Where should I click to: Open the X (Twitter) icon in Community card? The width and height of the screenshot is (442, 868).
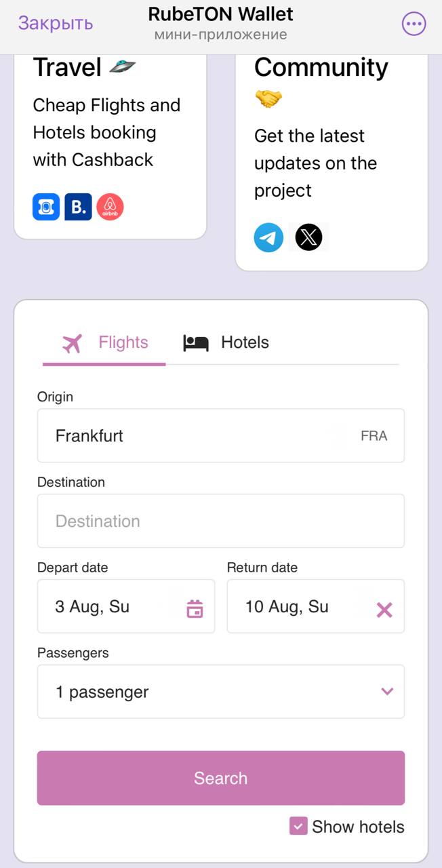[309, 237]
